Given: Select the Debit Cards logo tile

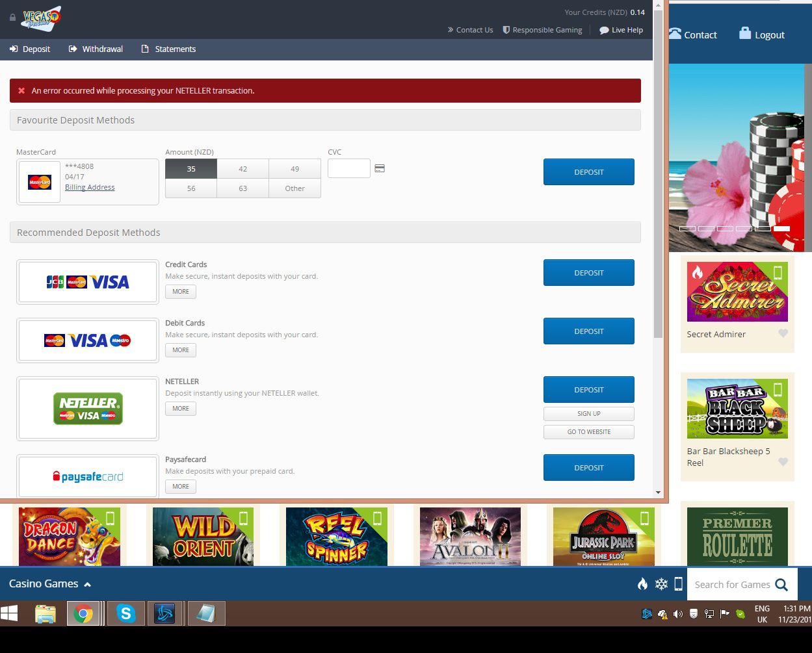Looking at the screenshot, I should tap(88, 340).
